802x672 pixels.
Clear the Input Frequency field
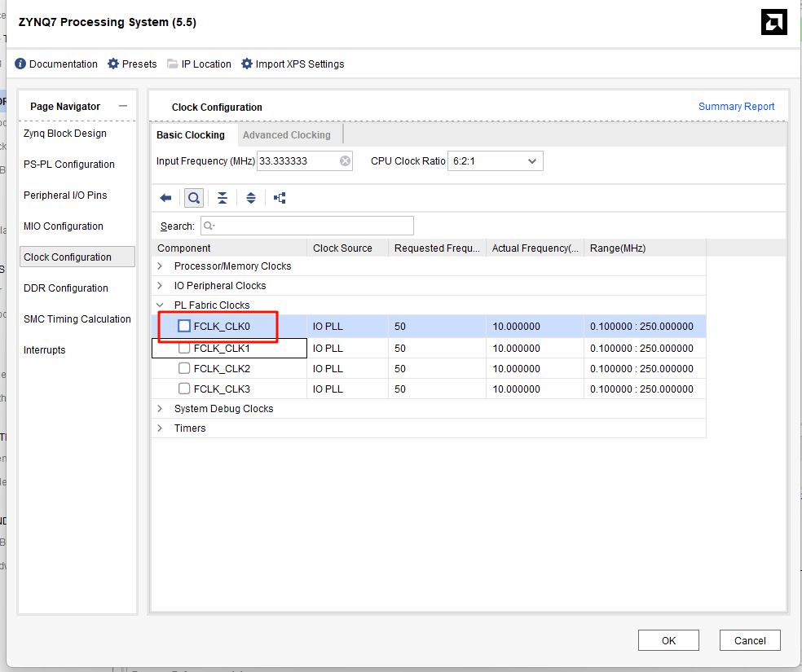[x=346, y=161]
